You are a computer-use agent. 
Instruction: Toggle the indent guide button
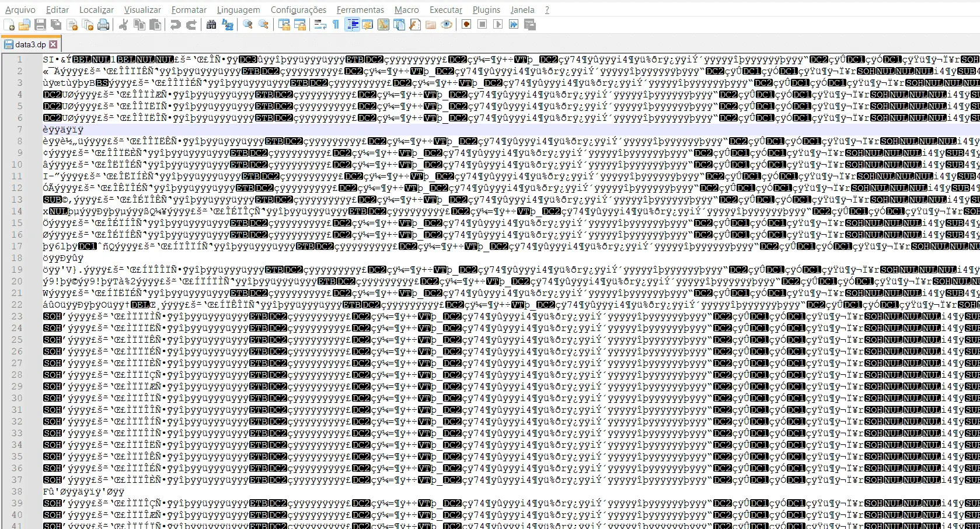click(x=352, y=25)
